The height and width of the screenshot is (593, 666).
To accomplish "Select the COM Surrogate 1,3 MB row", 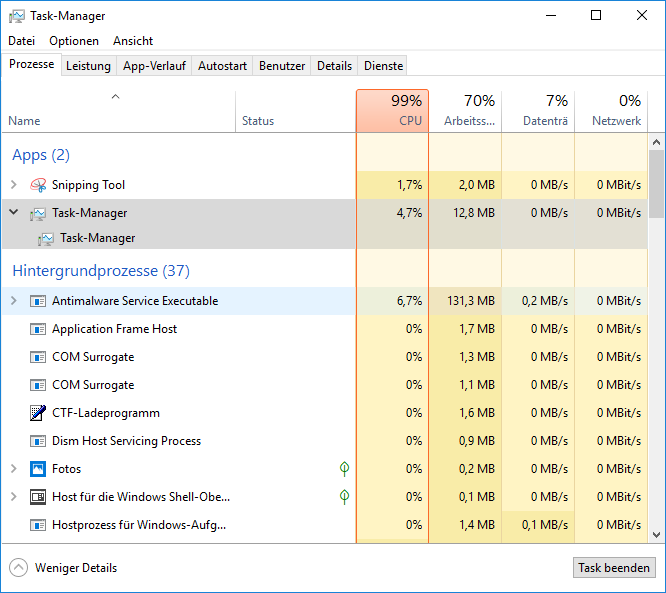I will 180,357.
